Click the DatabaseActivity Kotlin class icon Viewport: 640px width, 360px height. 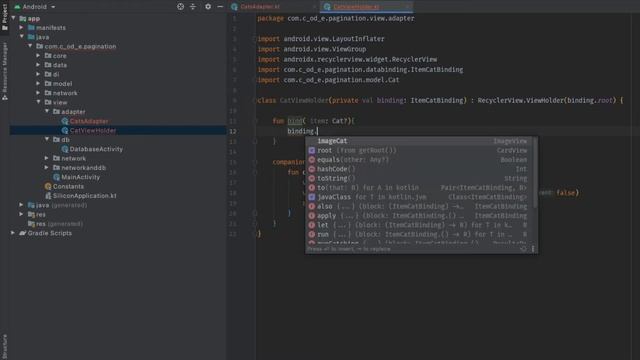pos(64,149)
